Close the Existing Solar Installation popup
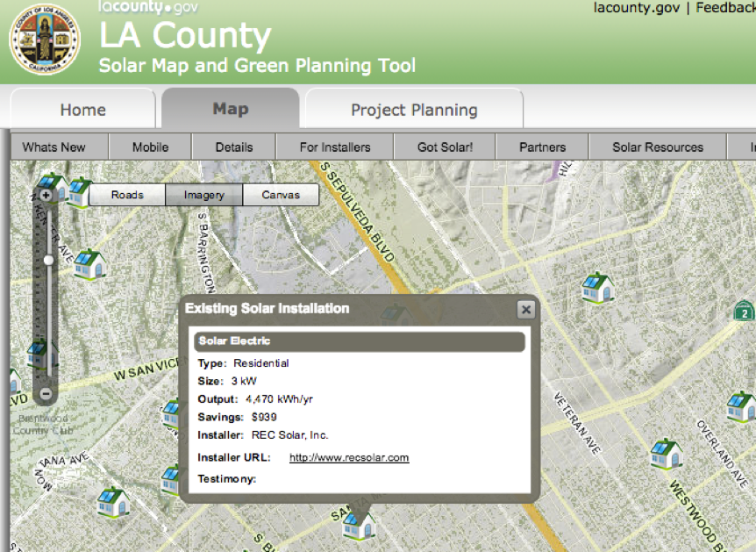Viewport: 756px width, 552px height. click(525, 309)
